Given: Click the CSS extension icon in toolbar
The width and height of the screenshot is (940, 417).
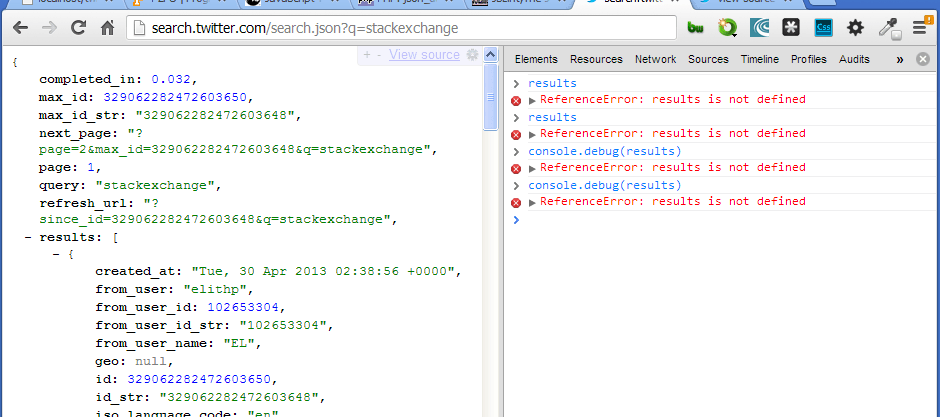Looking at the screenshot, I should pyautogui.click(x=824, y=28).
